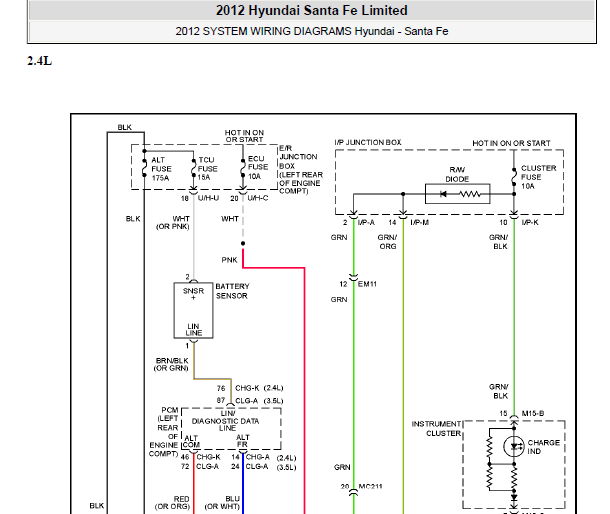Screen dimensions: 610x514
Task: Click the M15-B connector label
Action: (532, 412)
